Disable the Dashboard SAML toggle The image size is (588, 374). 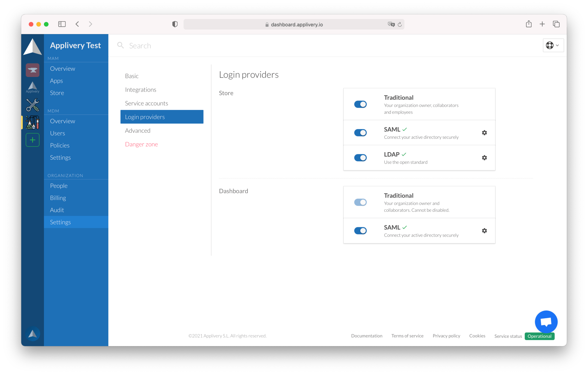coord(360,231)
